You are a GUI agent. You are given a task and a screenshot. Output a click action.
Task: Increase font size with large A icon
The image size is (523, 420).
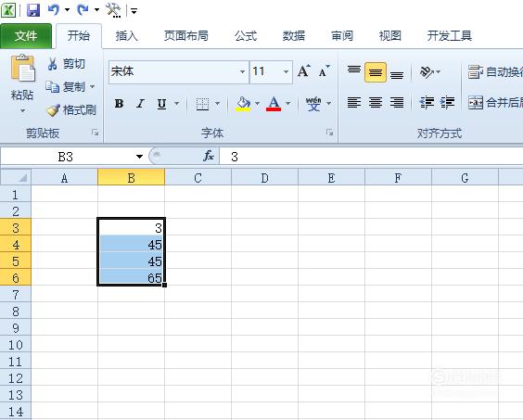pos(304,71)
